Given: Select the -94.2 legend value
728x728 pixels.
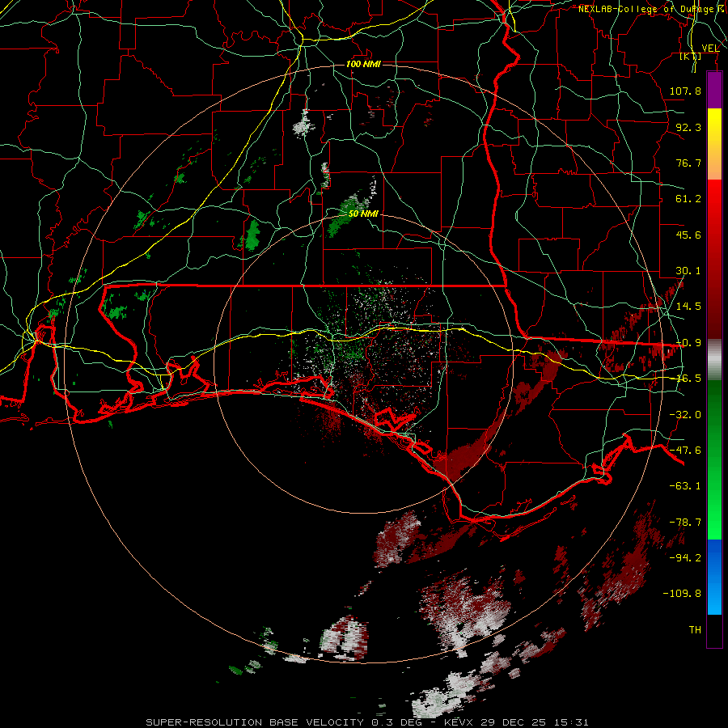Looking at the screenshot, I should pyautogui.click(x=685, y=558).
